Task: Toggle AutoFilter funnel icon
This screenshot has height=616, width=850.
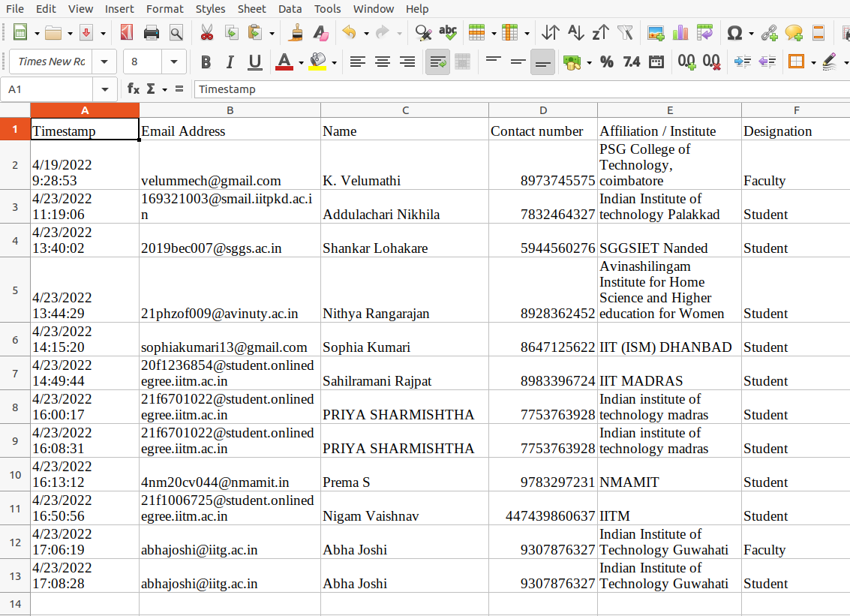Action: click(x=625, y=32)
